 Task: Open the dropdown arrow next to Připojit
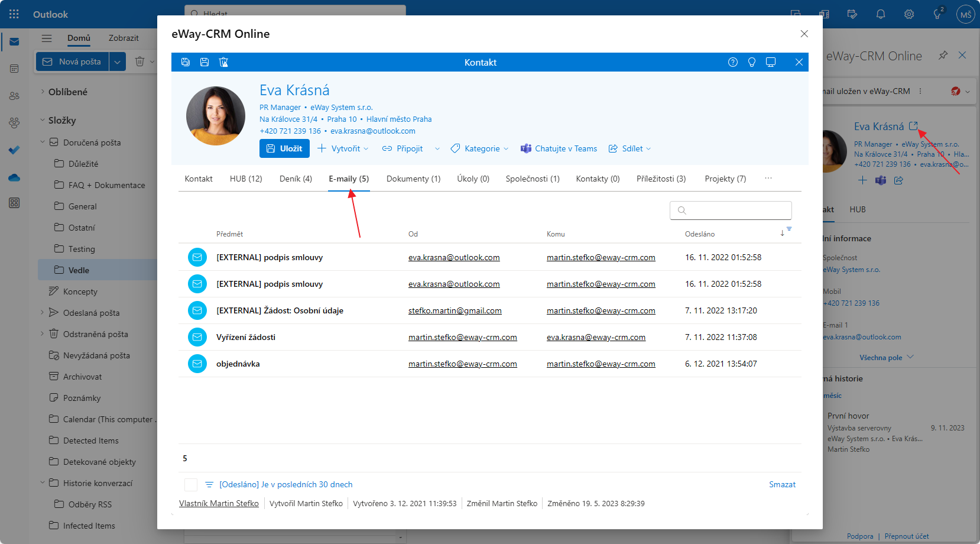[x=437, y=149]
